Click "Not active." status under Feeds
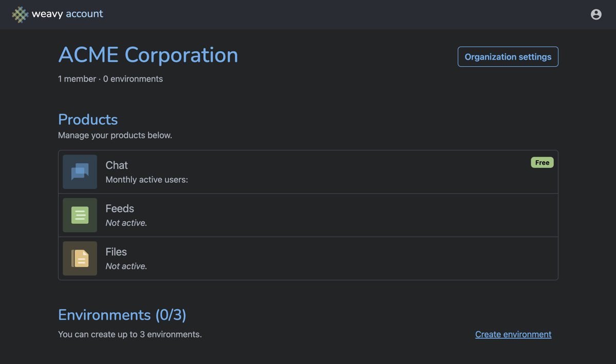The height and width of the screenshot is (364, 616). [126, 223]
